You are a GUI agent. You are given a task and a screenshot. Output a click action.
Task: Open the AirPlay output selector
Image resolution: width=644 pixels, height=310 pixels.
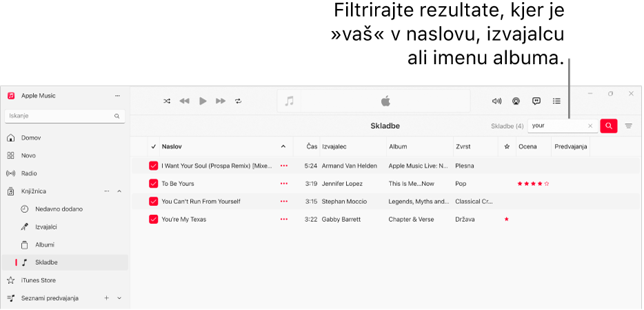[x=516, y=101]
